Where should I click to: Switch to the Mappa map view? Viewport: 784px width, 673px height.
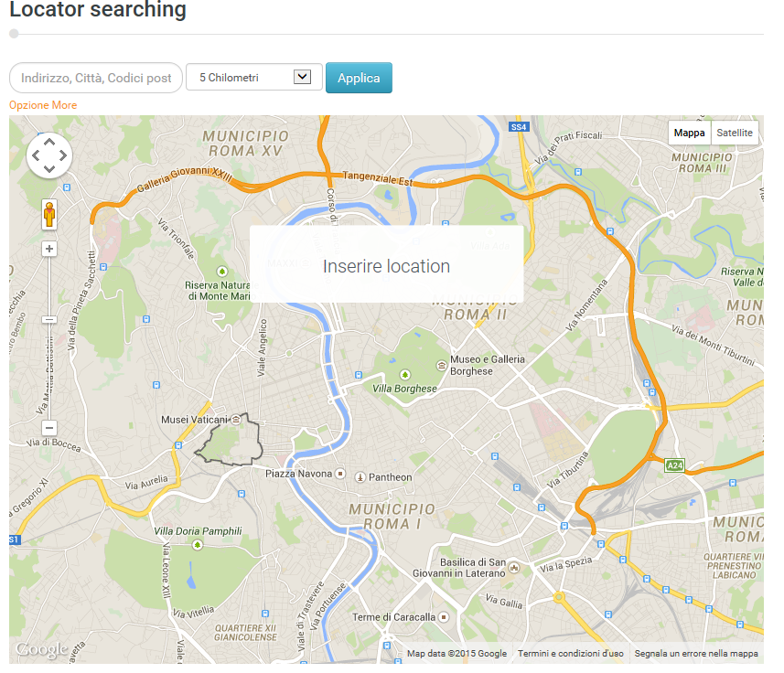point(689,133)
